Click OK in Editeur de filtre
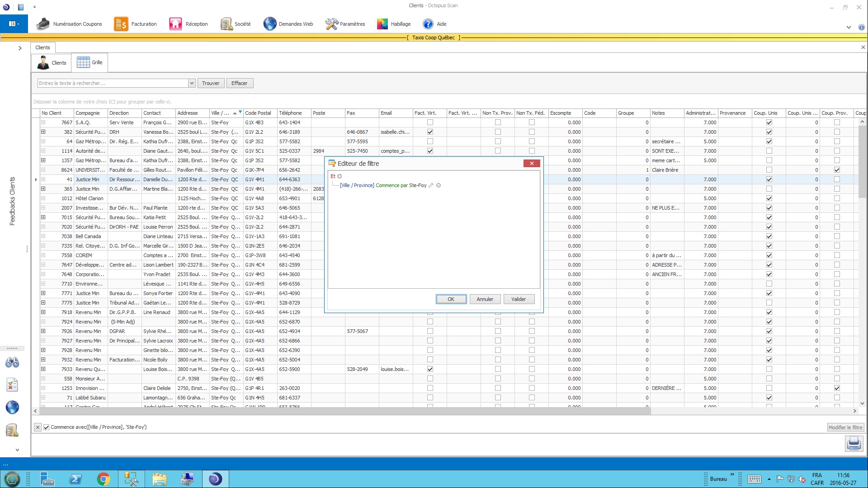868x488 pixels. click(451, 299)
